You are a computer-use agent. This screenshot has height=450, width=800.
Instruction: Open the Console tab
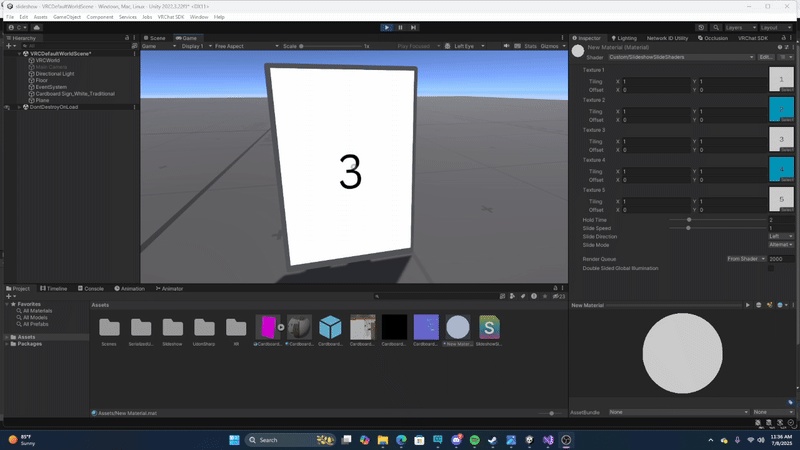click(x=91, y=288)
